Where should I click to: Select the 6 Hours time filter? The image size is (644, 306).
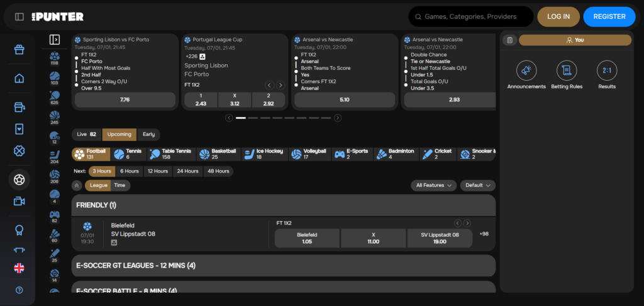[130, 171]
